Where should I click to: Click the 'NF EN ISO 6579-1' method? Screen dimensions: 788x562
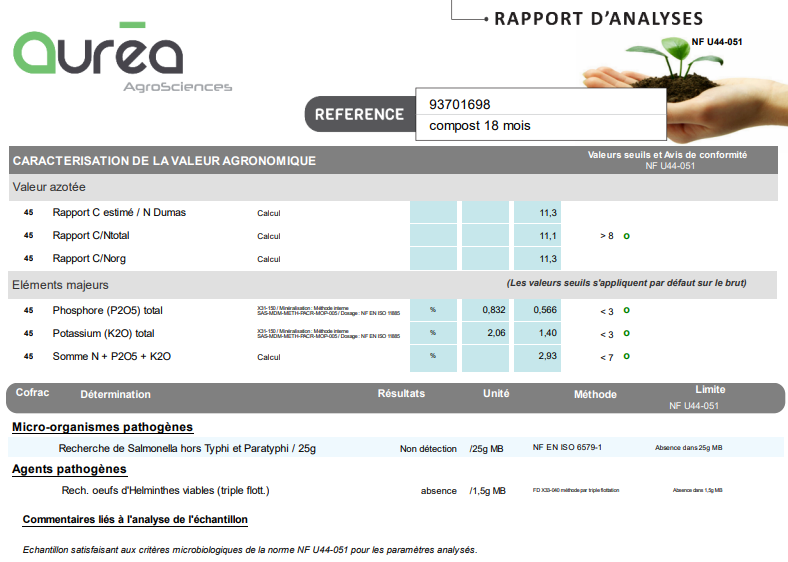[x=567, y=447]
